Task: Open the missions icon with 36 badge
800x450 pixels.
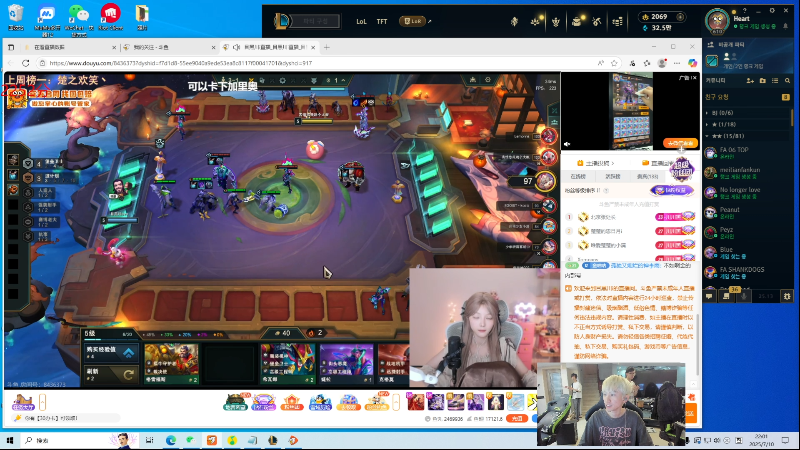Action: 727,295
